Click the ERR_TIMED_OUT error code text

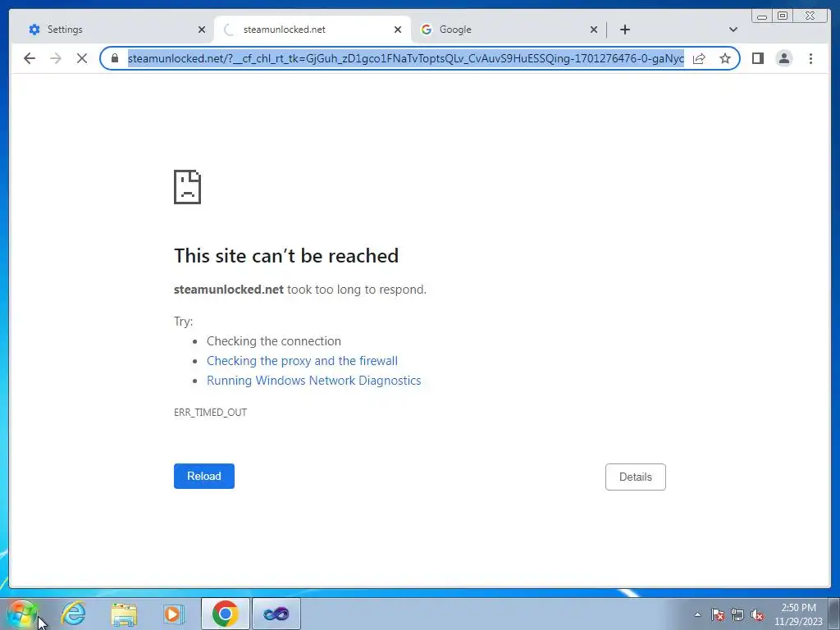[211, 412]
